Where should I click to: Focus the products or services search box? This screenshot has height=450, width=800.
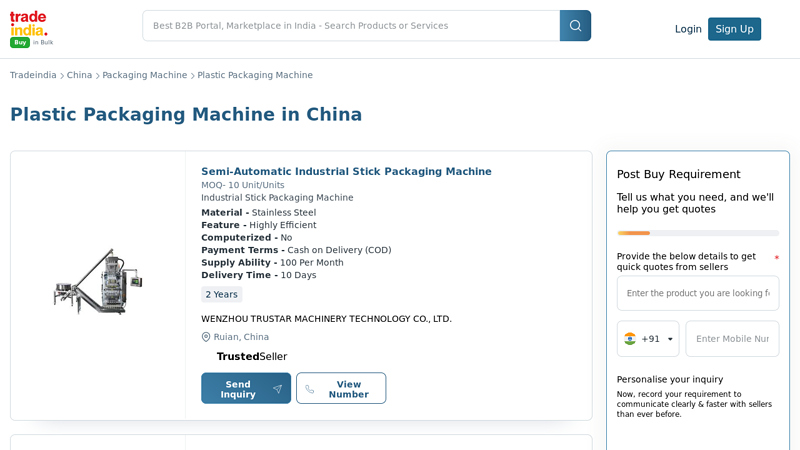point(351,26)
